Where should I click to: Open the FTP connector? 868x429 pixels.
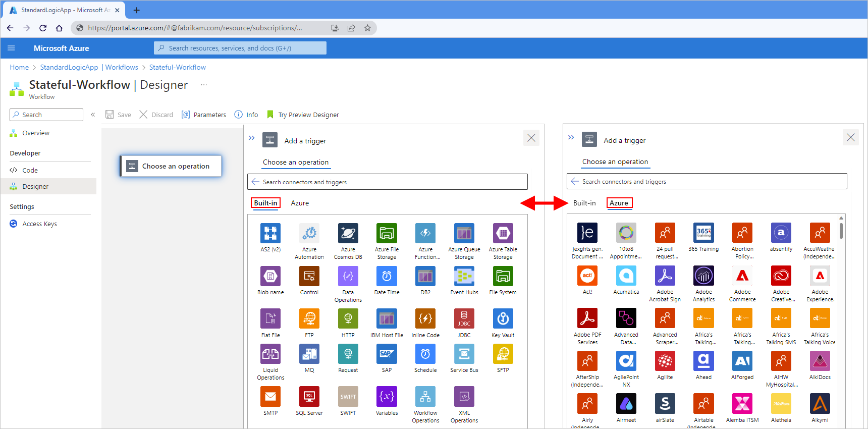(309, 318)
